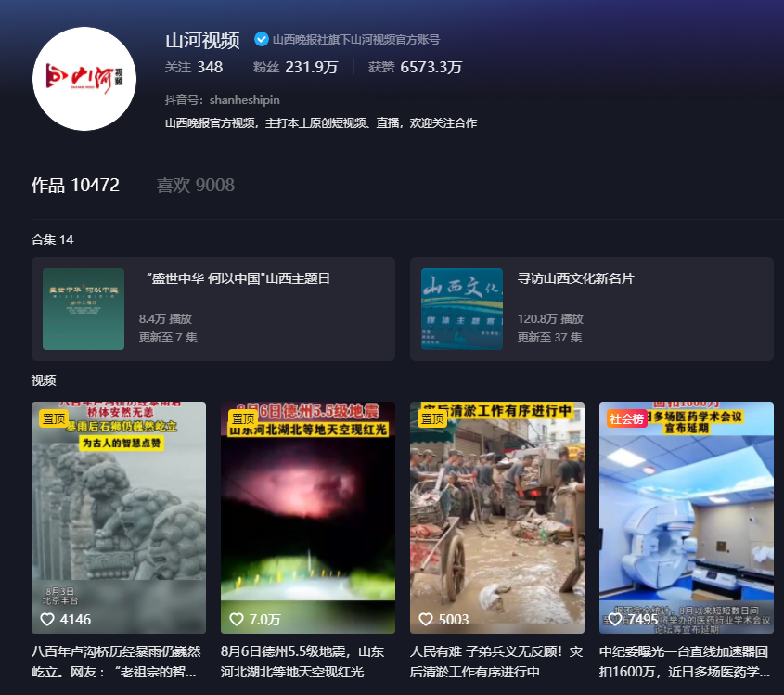Click 山西晚报社旗下山河视频官方账号 verification text
The width and height of the screenshot is (784, 695).
click(356, 40)
